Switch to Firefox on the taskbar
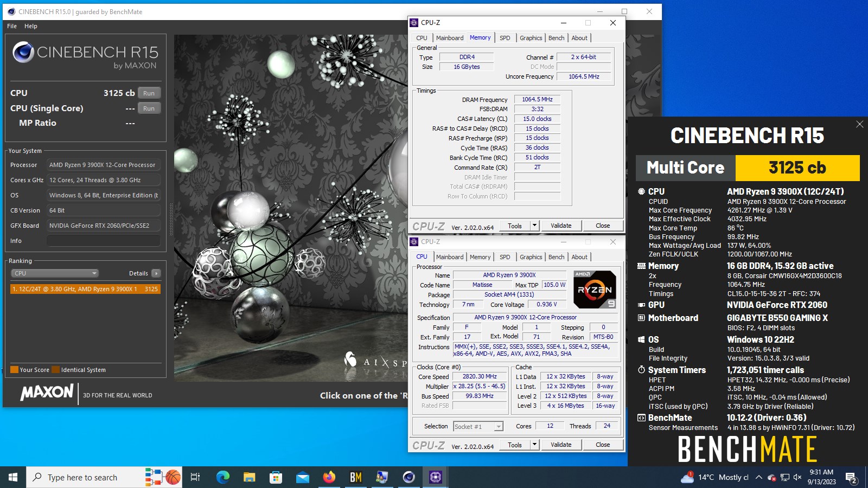This screenshot has width=868, height=488. click(x=329, y=477)
